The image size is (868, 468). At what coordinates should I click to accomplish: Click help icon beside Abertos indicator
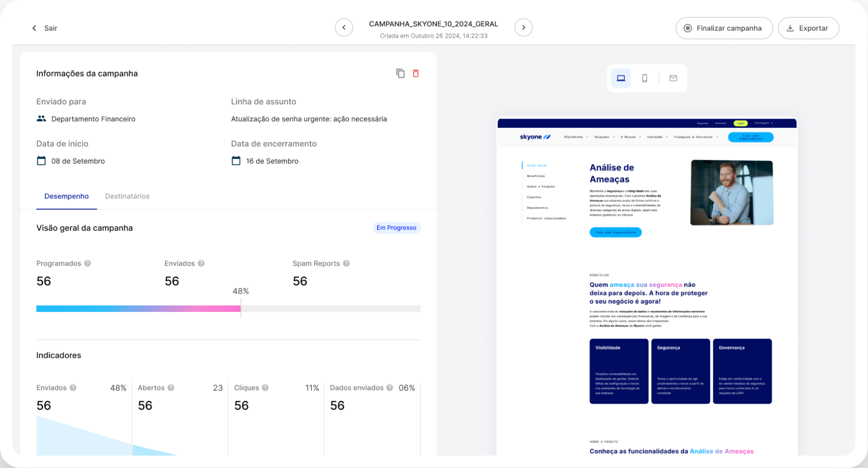pos(171,388)
